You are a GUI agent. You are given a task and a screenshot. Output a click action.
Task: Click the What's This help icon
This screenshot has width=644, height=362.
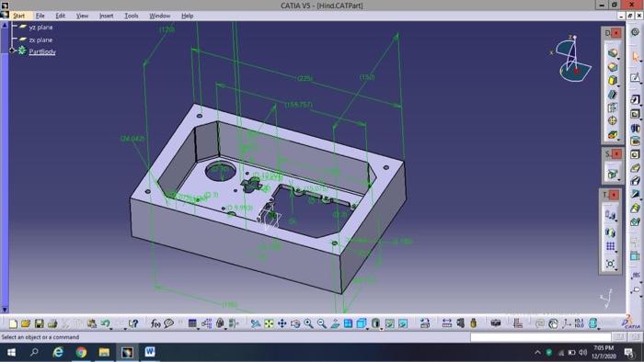pos(133,323)
